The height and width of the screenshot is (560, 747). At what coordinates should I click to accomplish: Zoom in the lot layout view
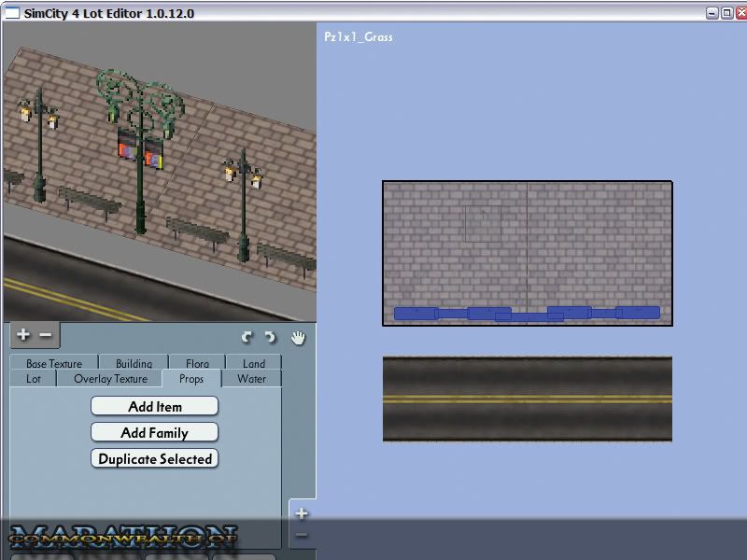pos(301,513)
